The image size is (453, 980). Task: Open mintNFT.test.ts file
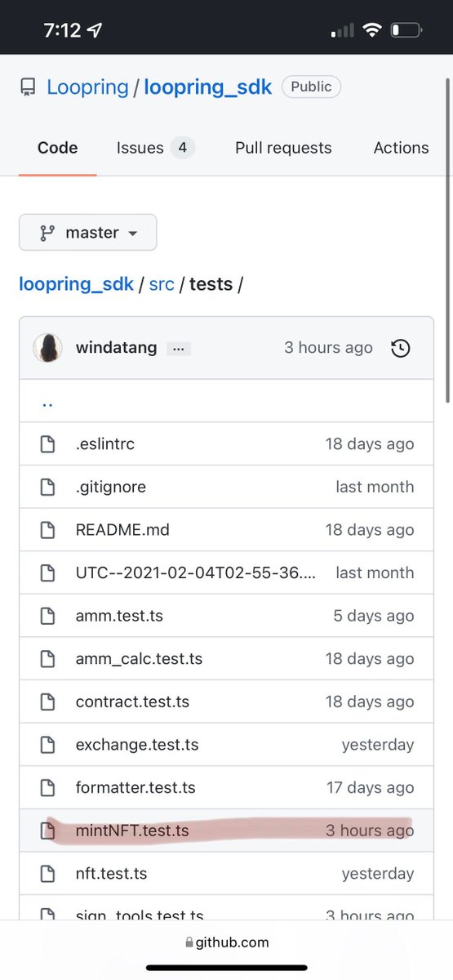tap(132, 831)
